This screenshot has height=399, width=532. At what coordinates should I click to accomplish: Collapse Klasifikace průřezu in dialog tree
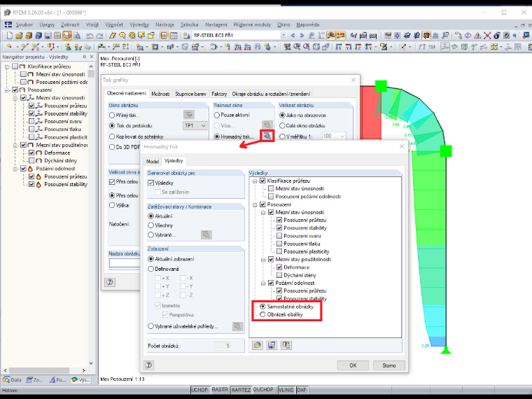tap(255, 181)
